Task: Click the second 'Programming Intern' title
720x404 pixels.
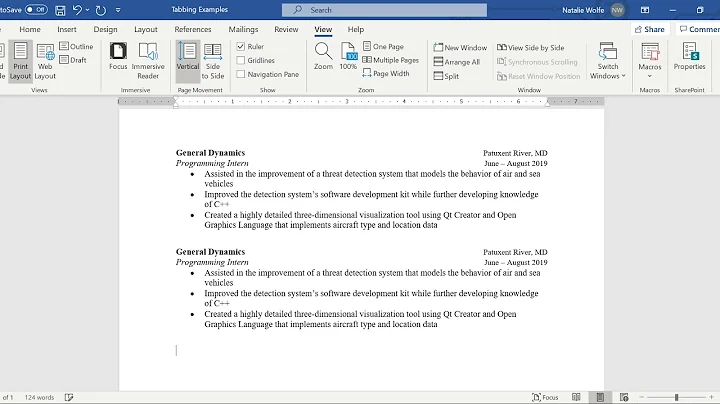Action: pyautogui.click(x=212, y=262)
